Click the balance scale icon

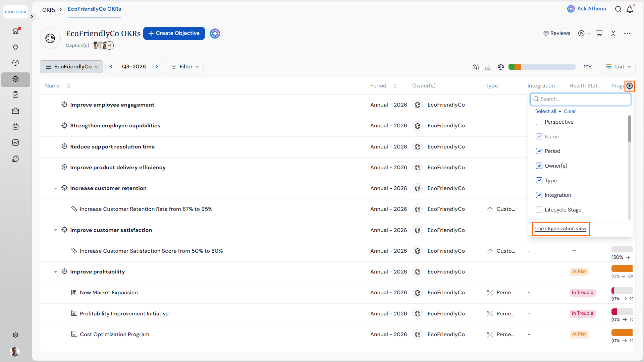(x=501, y=67)
